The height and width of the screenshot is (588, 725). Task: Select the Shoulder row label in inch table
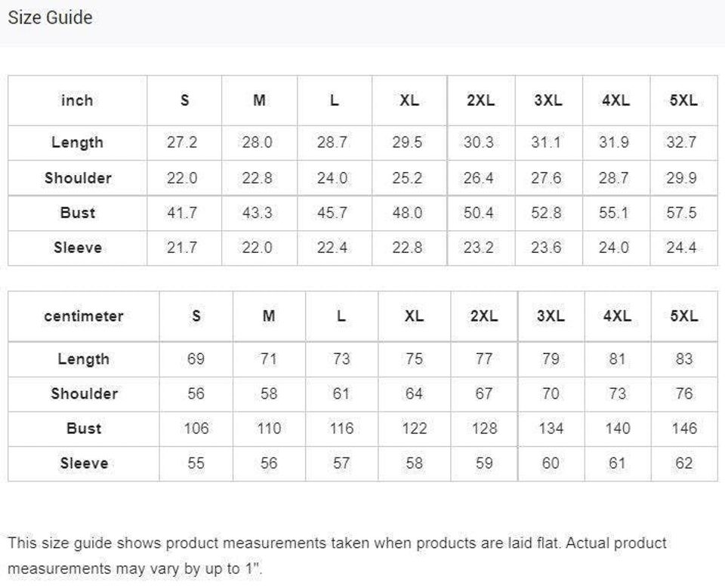[x=78, y=178]
